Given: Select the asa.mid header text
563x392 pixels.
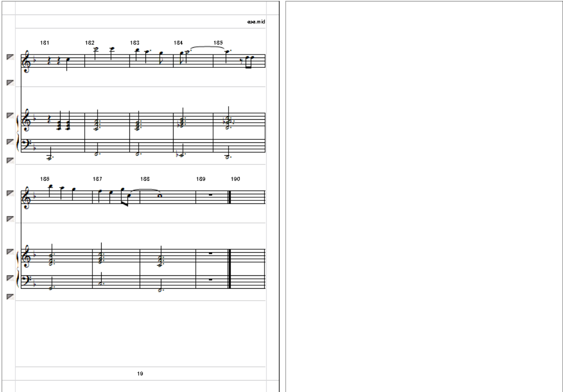Looking at the screenshot, I should point(256,22).
